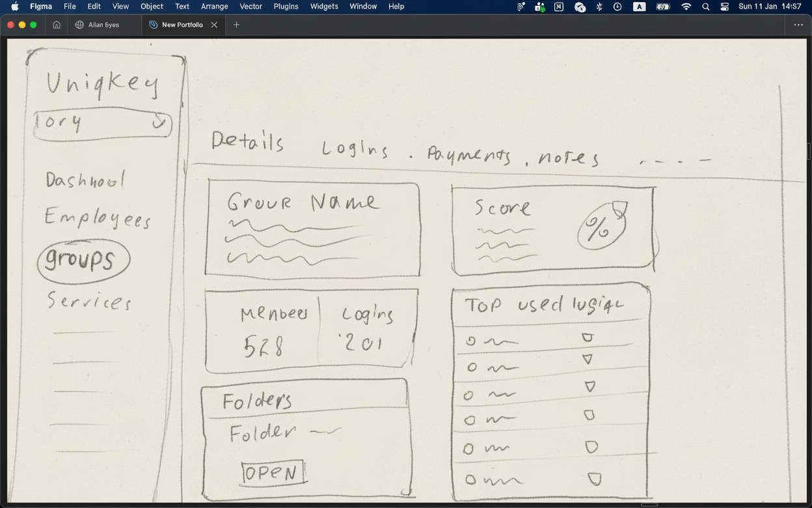The width and height of the screenshot is (812, 508).
Task: Open the Apple menu
Action: click(x=15, y=7)
